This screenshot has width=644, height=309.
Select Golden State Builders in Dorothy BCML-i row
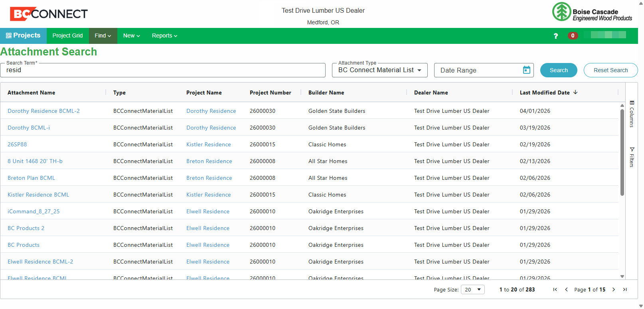pyautogui.click(x=337, y=128)
